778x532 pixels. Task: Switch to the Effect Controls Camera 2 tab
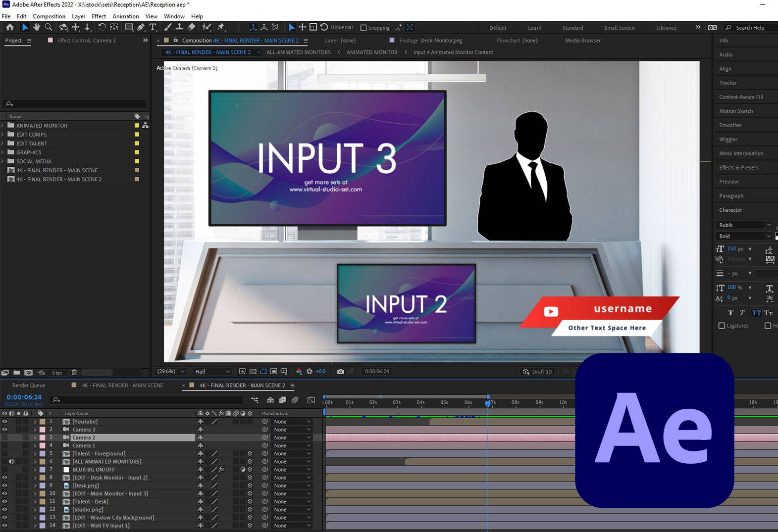87,41
